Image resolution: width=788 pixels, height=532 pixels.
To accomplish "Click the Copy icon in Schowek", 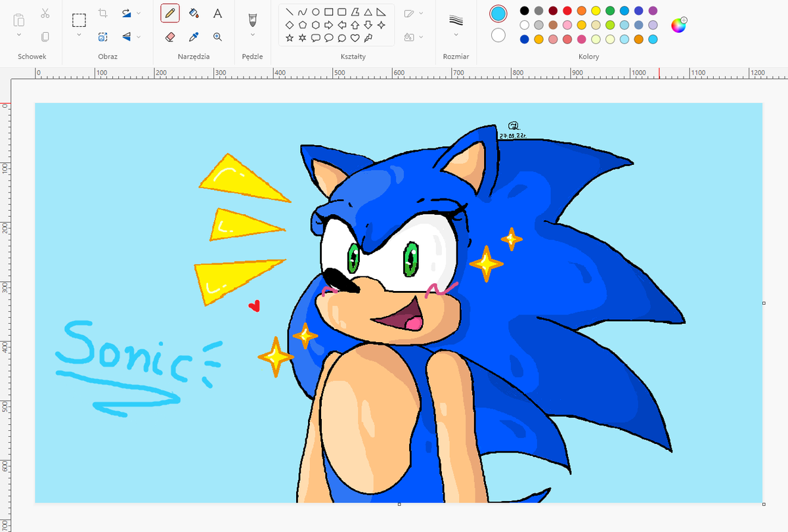I will click(45, 37).
